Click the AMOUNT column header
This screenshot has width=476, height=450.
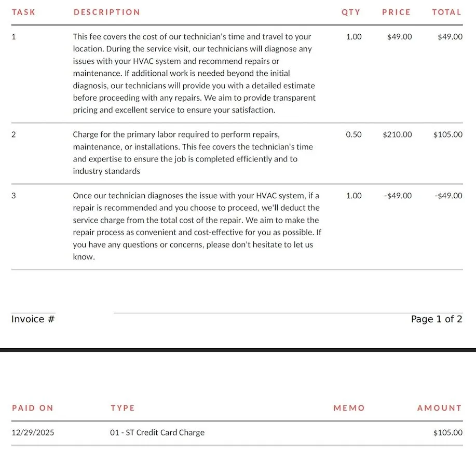[x=439, y=408]
